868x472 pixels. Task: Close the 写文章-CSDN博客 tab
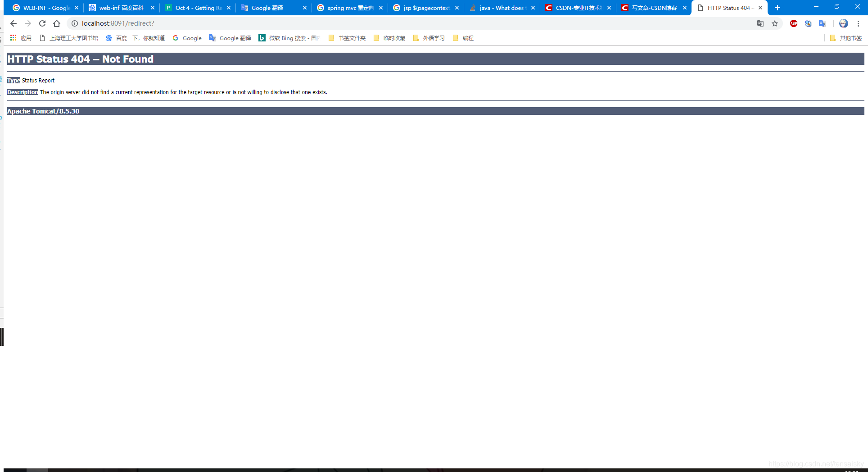pyautogui.click(x=685, y=8)
